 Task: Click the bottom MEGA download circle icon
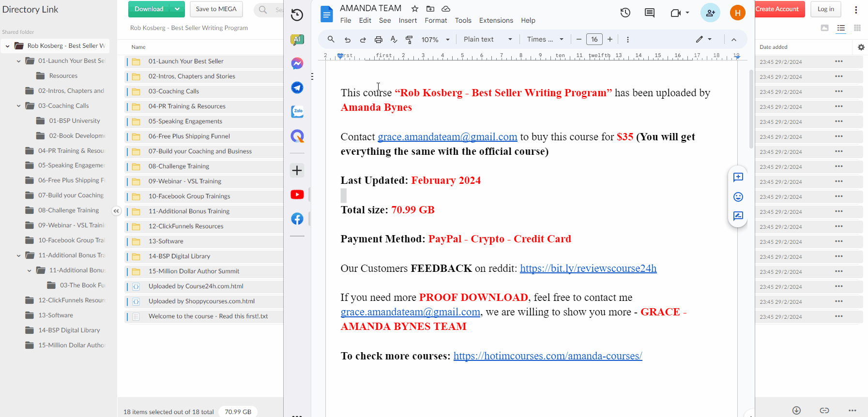point(796,410)
